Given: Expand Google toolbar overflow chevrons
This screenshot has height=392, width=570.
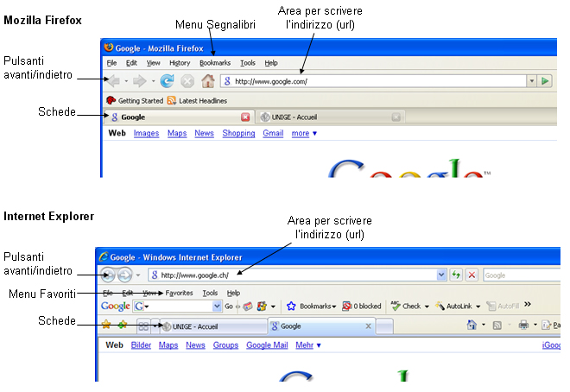Looking at the screenshot, I should click(x=528, y=305).
